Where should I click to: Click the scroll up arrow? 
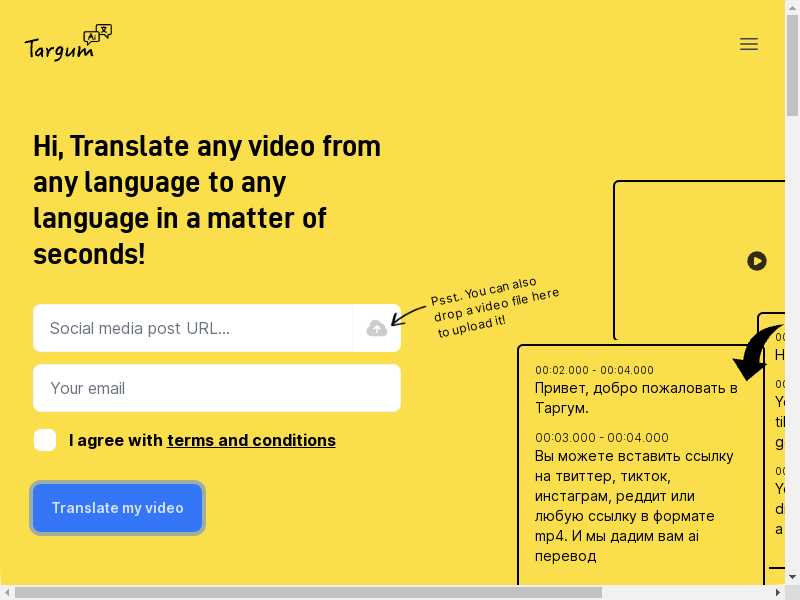(x=792, y=7)
